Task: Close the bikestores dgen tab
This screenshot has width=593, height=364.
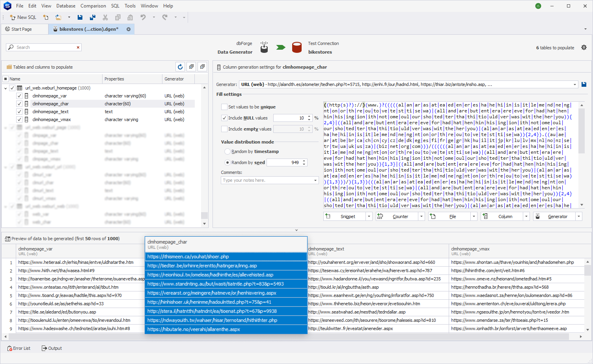Action: coord(129,29)
